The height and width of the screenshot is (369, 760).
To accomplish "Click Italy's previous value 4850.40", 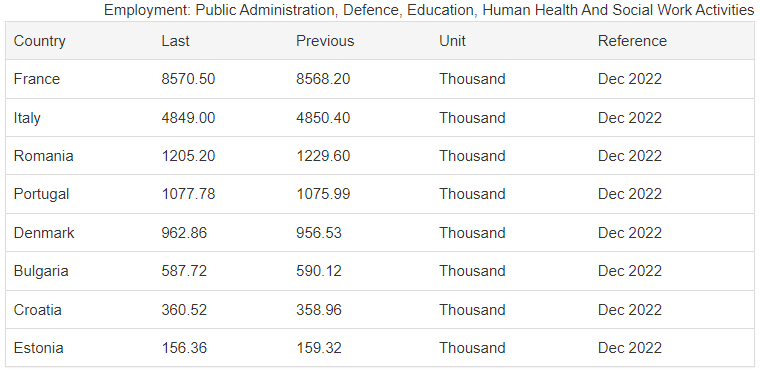I will [323, 118].
